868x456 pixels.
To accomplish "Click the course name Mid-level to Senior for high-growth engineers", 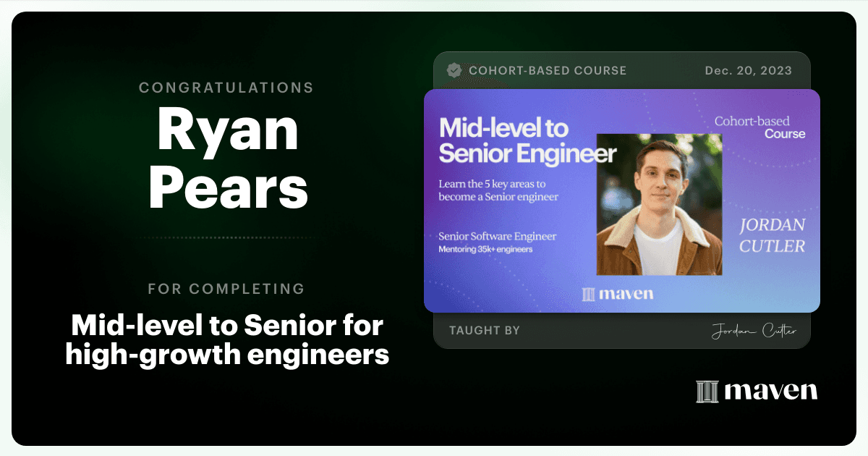I will coord(227,340).
